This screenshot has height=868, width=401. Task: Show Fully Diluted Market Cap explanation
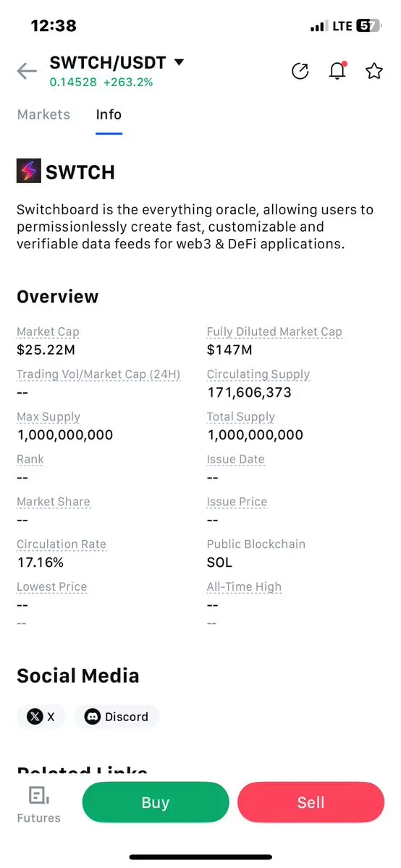click(x=275, y=332)
